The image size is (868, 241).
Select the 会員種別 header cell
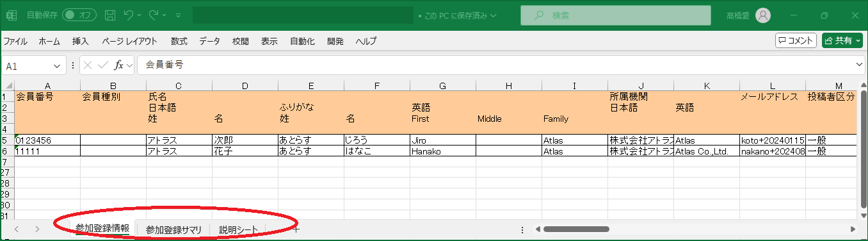pyautogui.click(x=113, y=97)
